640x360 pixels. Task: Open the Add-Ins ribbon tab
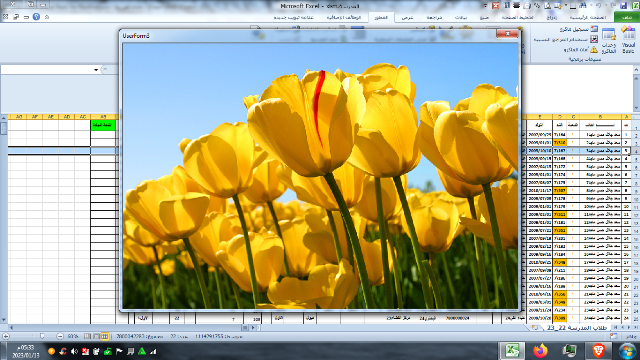(x=344, y=18)
